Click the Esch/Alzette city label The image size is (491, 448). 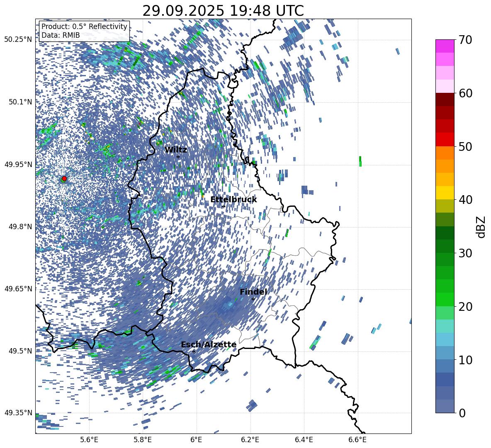point(209,344)
